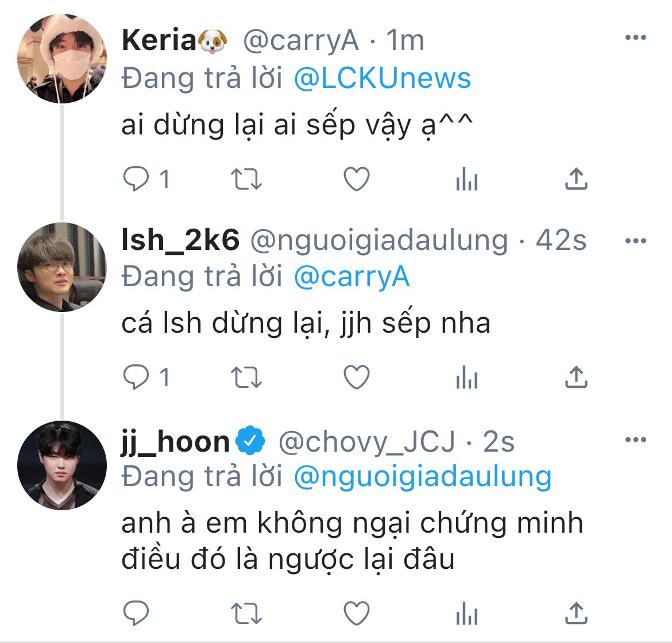Screen dimensions: 672x643
Task: Open the @nguoigiadaulung mention link
Action: (422, 477)
